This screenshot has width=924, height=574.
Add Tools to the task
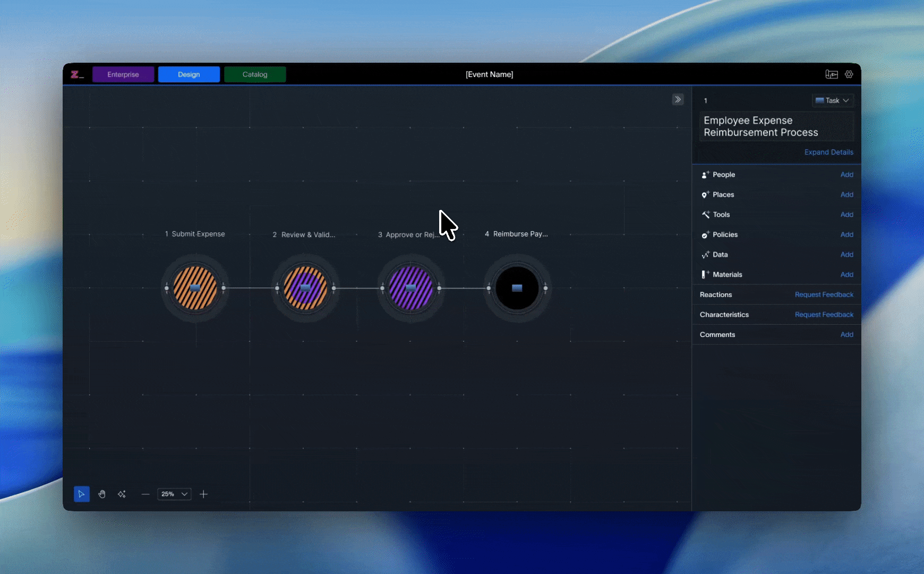click(846, 215)
